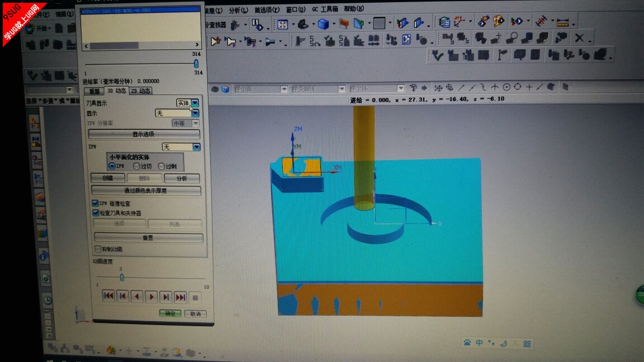
Task: Expand the shaded cube dropdown arrow
Action: (334, 24)
